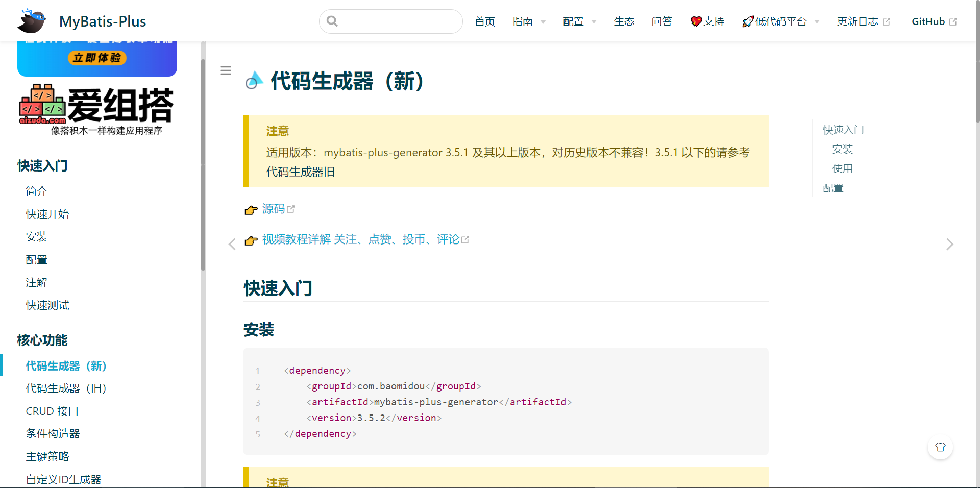Open sidebar item 自定义ID生成器

point(64,479)
